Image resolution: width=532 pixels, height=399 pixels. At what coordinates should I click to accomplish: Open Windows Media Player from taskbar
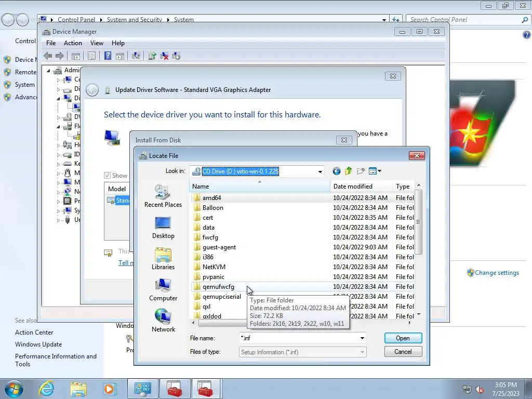click(x=110, y=389)
